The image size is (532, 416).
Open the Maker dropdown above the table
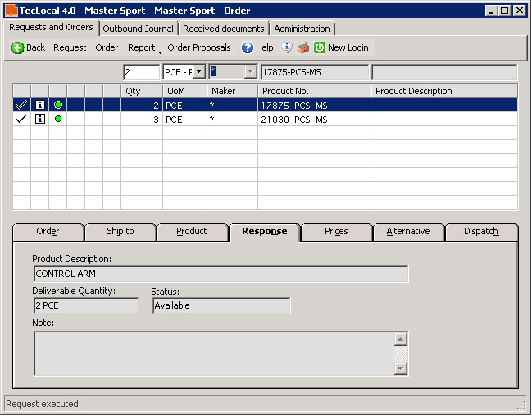[250, 72]
